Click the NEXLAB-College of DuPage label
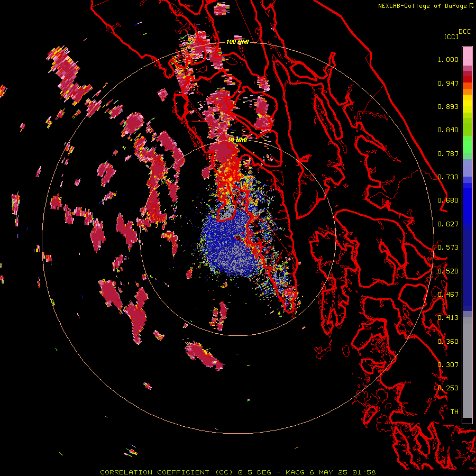 (x=422, y=6)
